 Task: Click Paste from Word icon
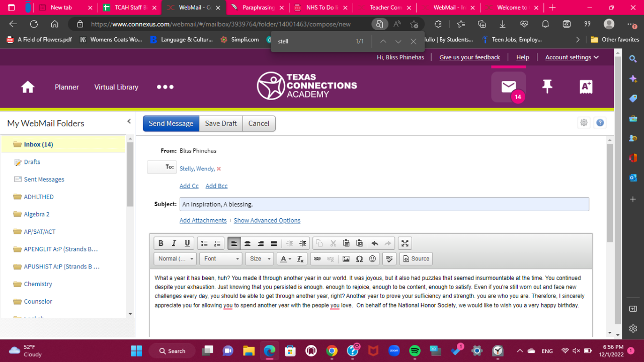pos(359,243)
